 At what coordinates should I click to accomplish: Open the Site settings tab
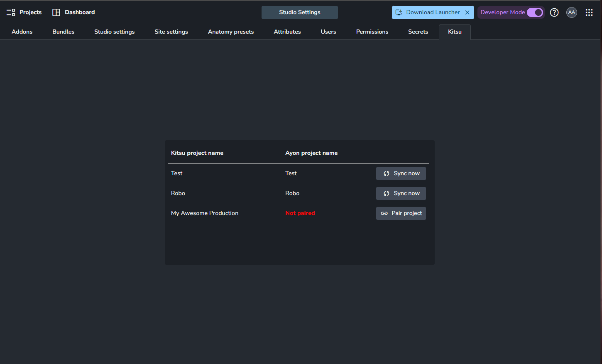click(x=171, y=32)
